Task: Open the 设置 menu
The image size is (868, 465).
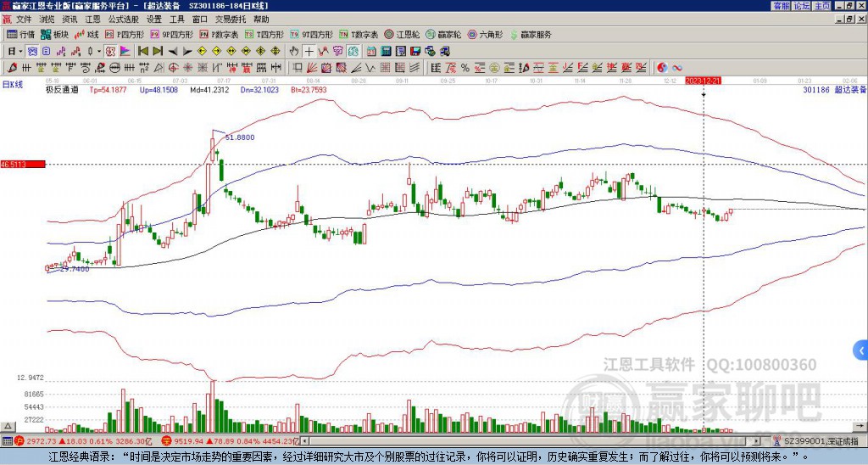Action: click(154, 20)
